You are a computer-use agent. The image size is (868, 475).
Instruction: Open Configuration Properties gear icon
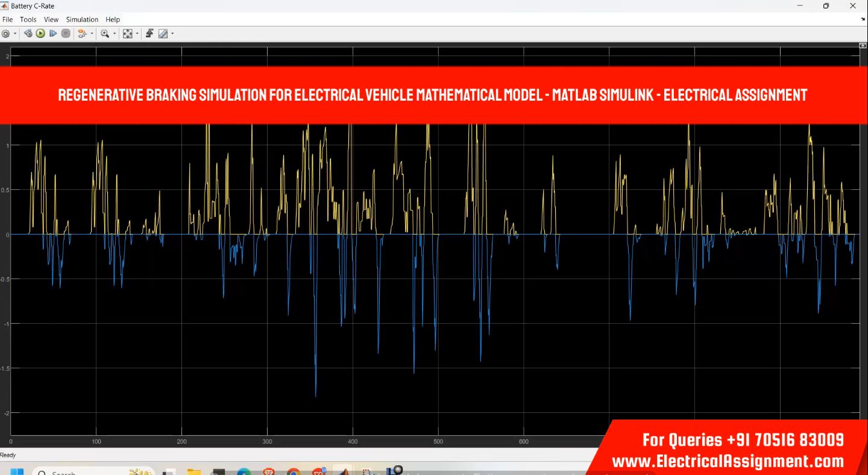point(5,34)
